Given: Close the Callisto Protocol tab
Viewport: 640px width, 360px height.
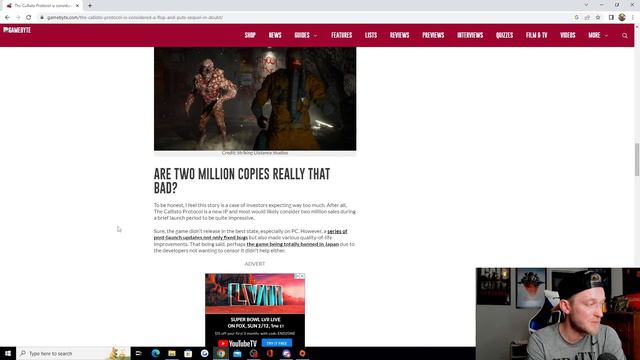Looking at the screenshot, I should [77, 6].
